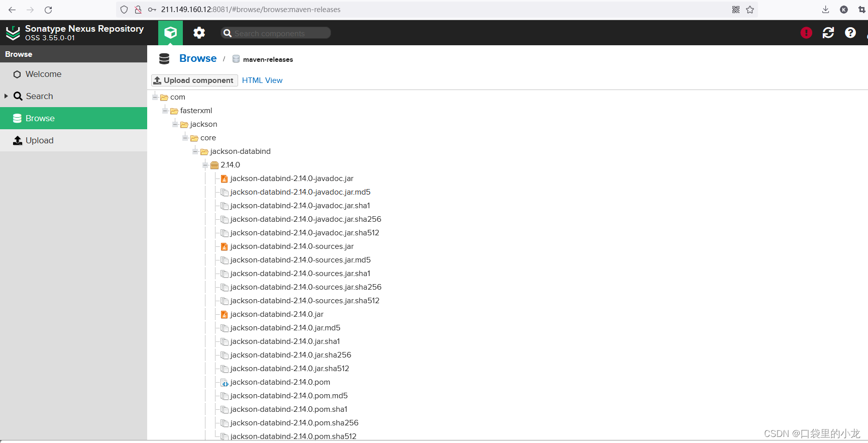Screen dimensions: 868x443
Task: Select the jackson folder label
Action: pyautogui.click(x=203, y=124)
